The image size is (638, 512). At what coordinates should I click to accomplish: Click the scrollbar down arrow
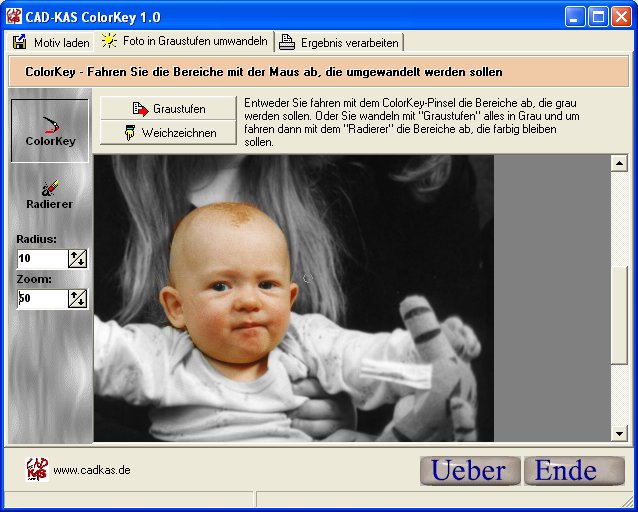click(619, 433)
